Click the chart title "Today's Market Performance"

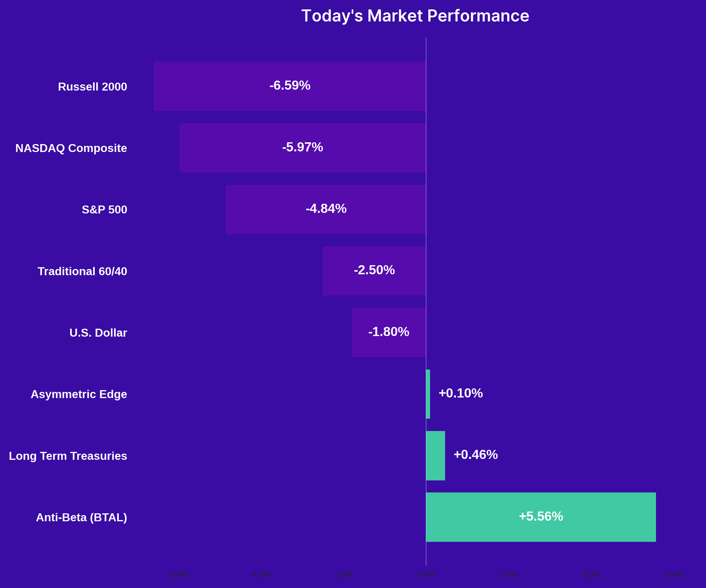(x=415, y=16)
